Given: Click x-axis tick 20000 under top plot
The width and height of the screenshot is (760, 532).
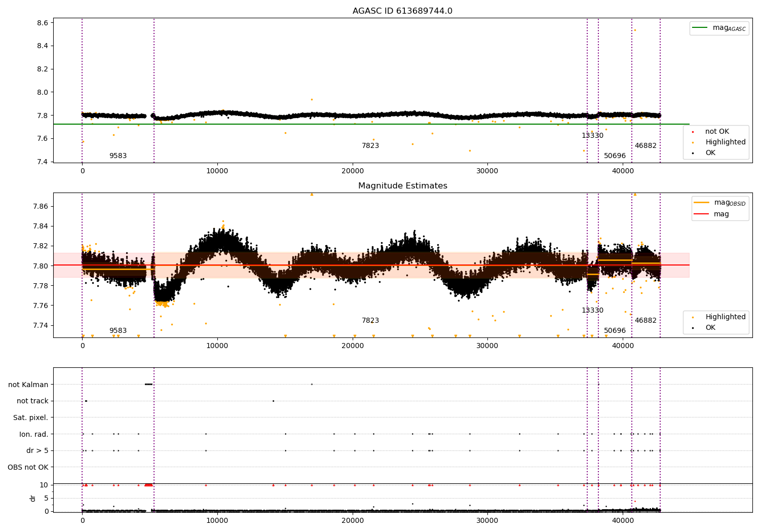Looking at the screenshot, I should 353,171.
